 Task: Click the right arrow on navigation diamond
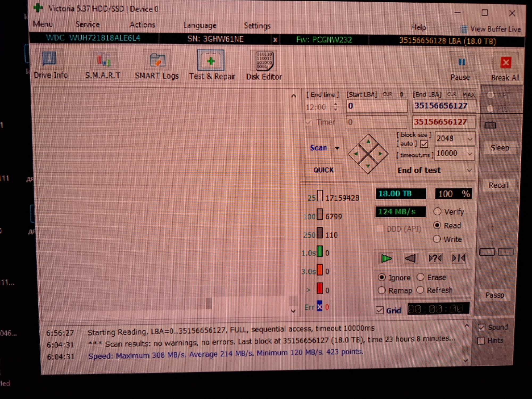click(380, 154)
